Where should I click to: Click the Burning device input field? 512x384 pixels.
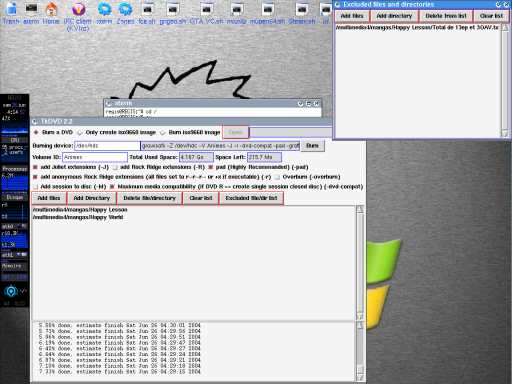pyautogui.click(x=107, y=146)
